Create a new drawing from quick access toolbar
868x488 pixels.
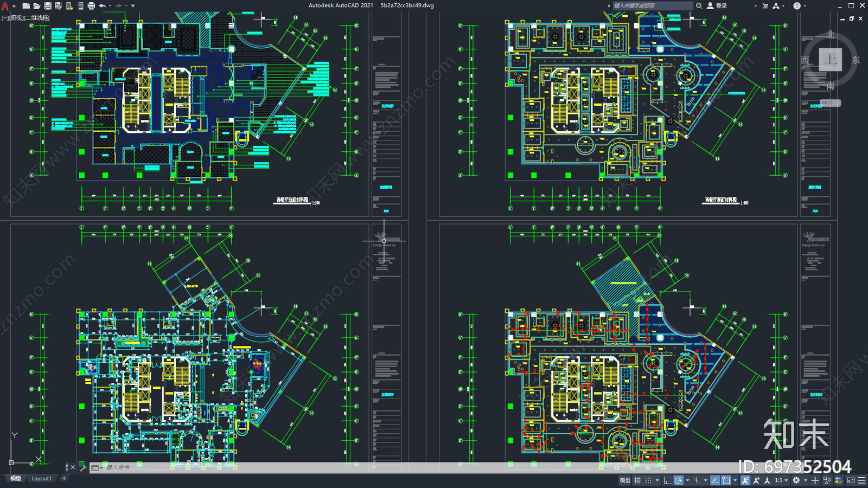coord(26,6)
